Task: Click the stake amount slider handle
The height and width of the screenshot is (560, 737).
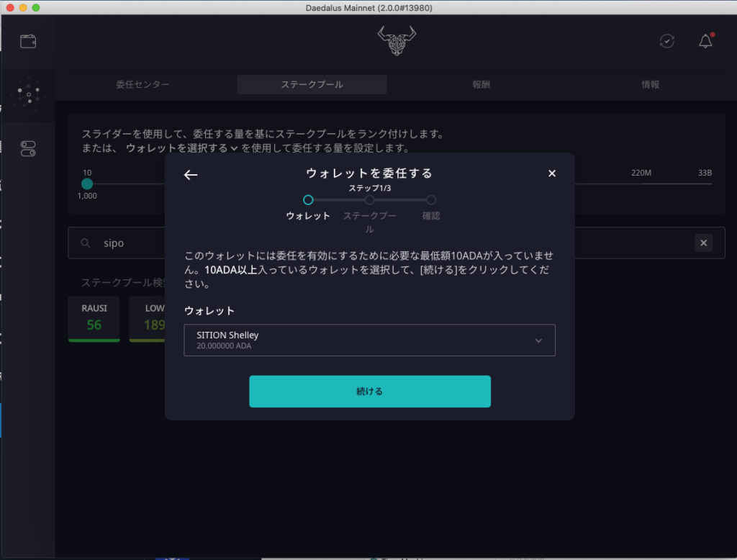Action: point(87,184)
